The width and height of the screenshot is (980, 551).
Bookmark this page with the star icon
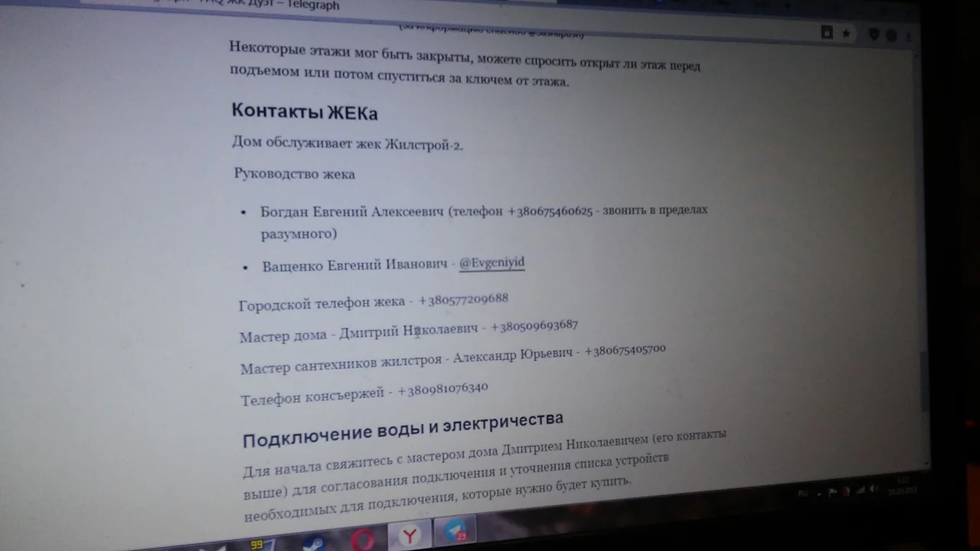[x=846, y=33]
